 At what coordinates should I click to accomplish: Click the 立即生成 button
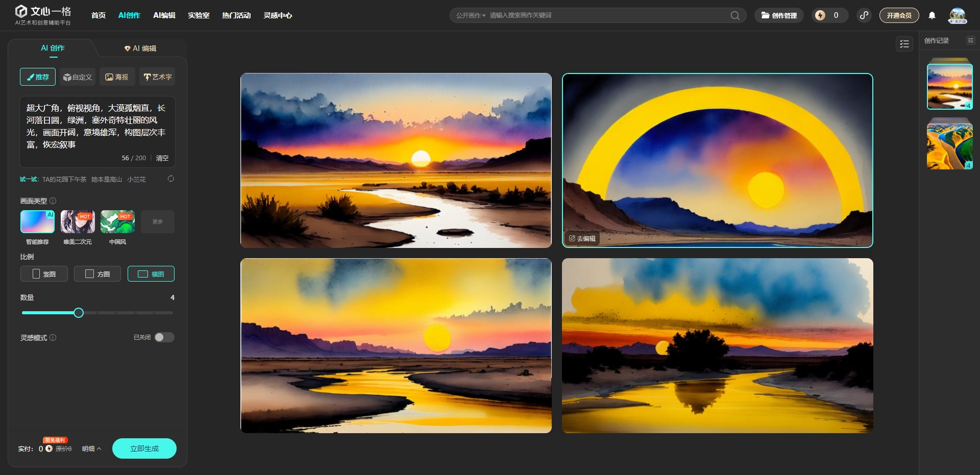144,448
